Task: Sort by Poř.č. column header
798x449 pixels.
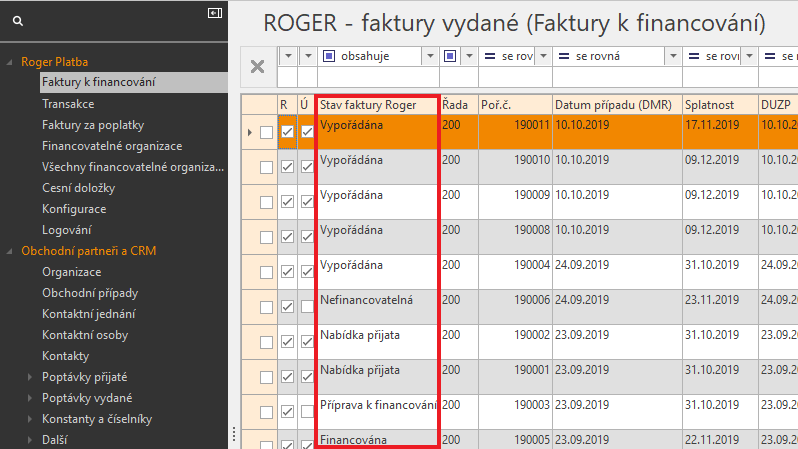Action: click(516, 105)
